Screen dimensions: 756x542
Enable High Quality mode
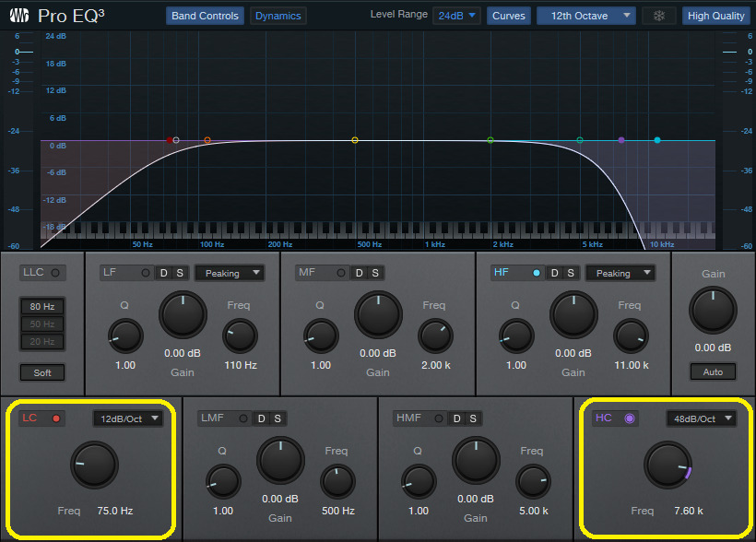(715, 15)
